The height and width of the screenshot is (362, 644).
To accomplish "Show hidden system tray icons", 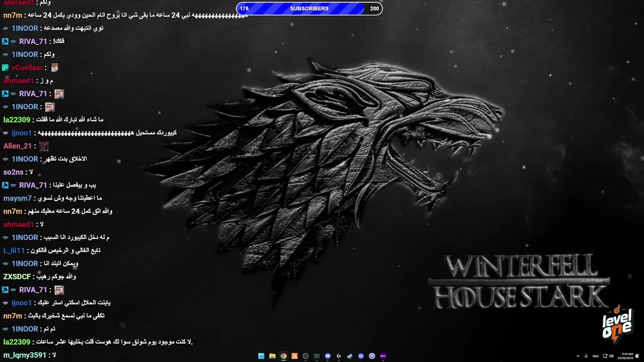I will (x=578, y=356).
